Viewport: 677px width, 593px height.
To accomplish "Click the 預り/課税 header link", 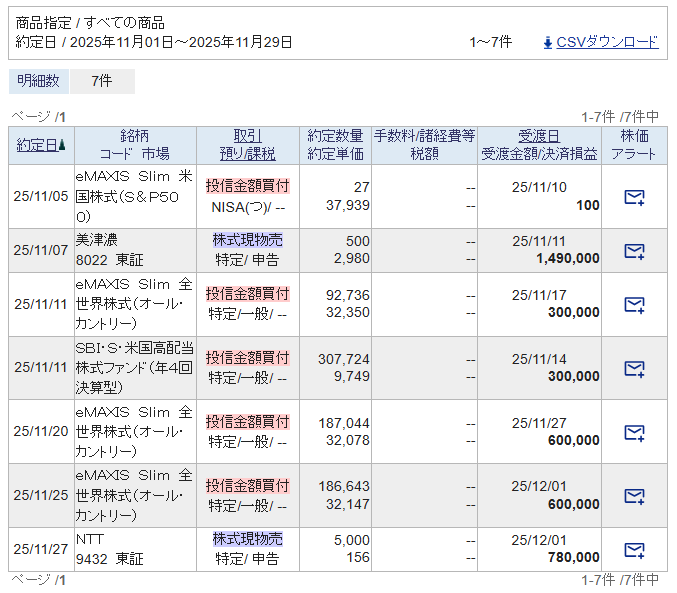I will click(x=247, y=154).
